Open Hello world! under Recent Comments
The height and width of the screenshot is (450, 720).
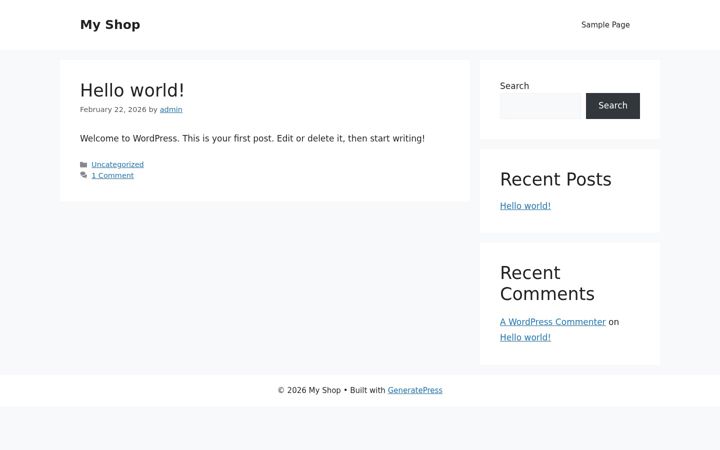[x=525, y=337]
